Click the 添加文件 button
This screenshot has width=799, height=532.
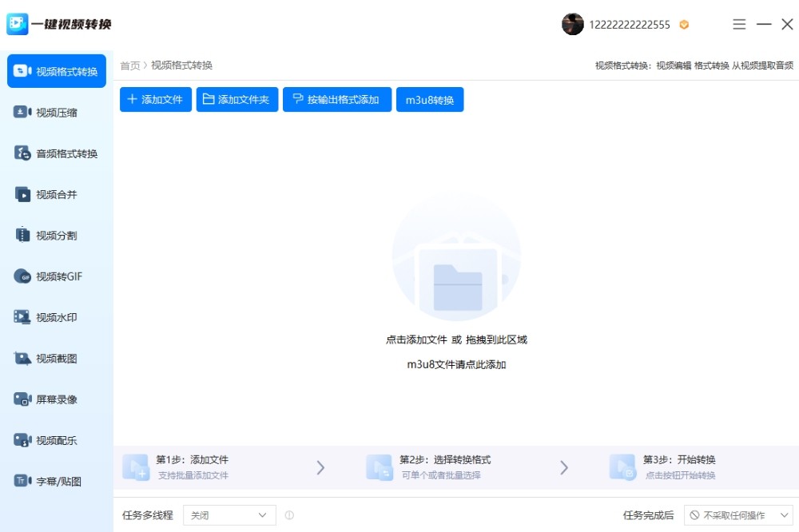pos(155,99)
